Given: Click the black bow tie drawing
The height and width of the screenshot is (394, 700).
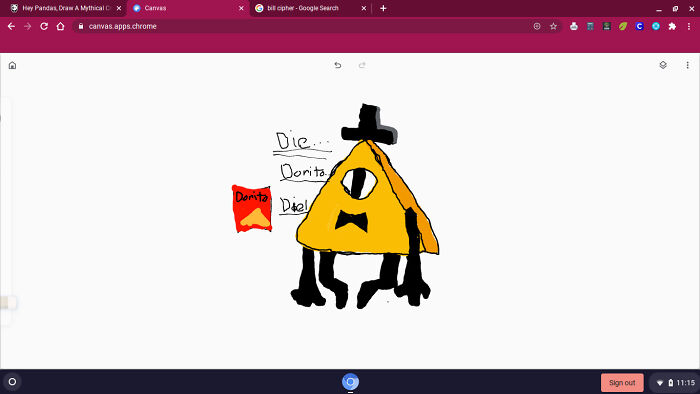Looking at the screenshot, I should tap(352, 221).
